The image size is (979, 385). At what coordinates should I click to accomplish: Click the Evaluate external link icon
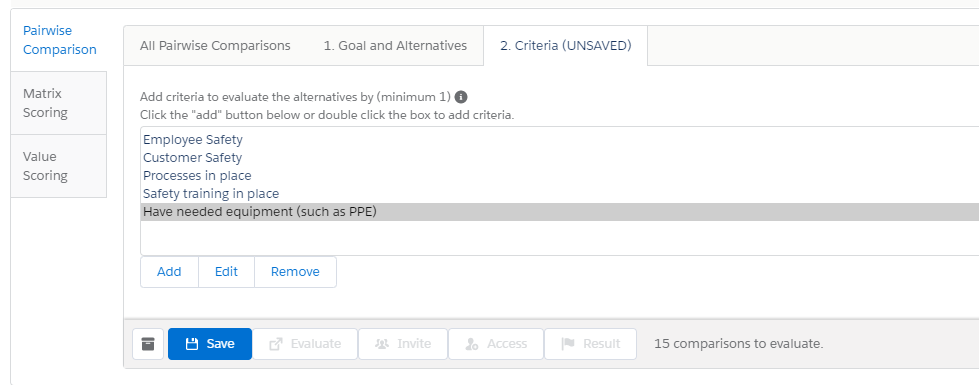[275, 344]
